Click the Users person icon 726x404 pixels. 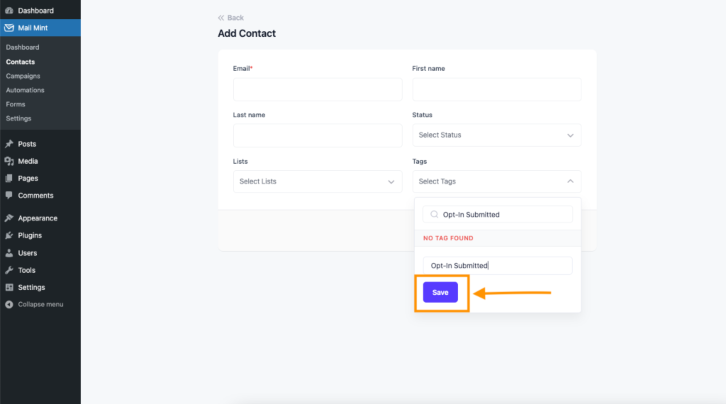coord(9,253)
